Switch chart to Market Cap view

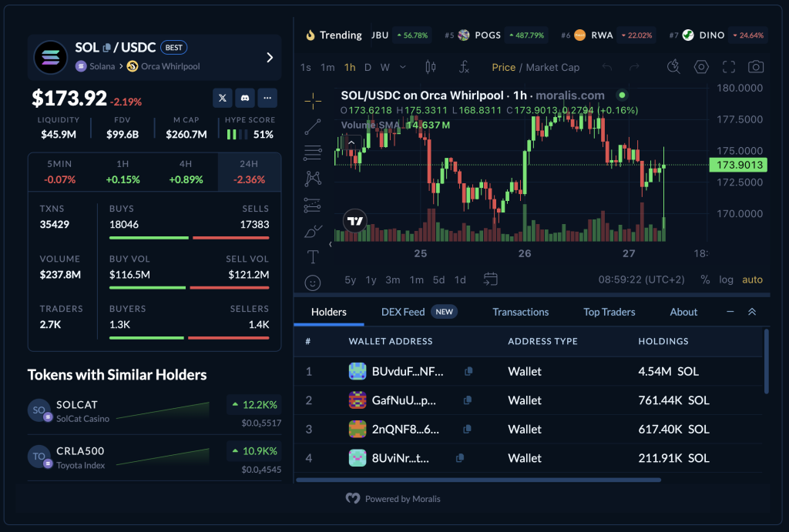pyautogui.click(x=552, y=68)
